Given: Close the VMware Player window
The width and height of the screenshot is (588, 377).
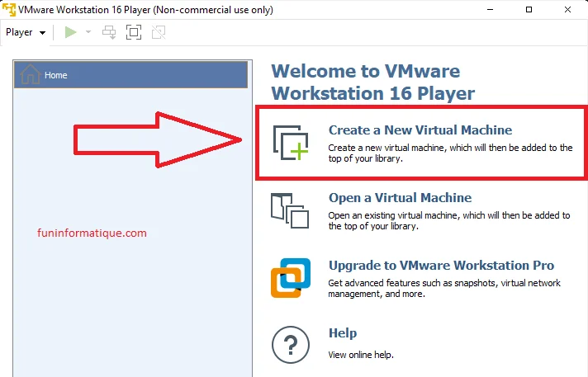Looking at the screenshot, I should 567,10.
